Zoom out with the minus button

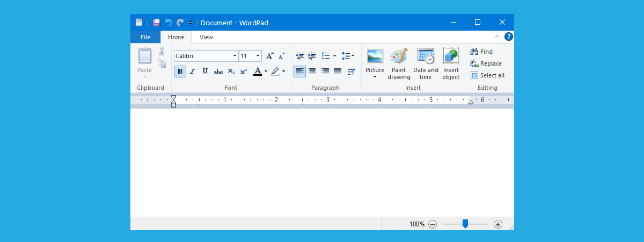pos(433,224)
